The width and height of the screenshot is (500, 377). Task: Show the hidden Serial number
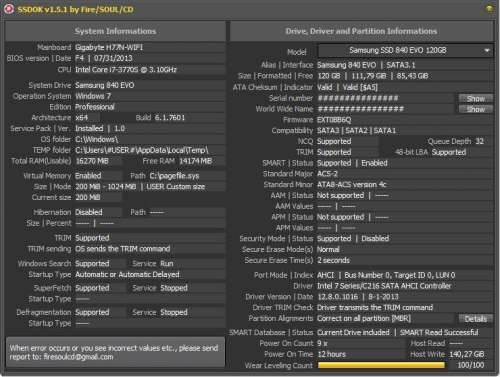[x=475, y=98]
